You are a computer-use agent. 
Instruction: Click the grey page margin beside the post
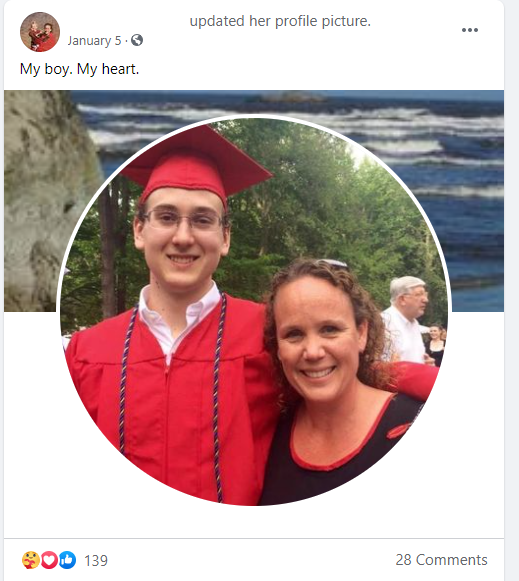point(512,290)
